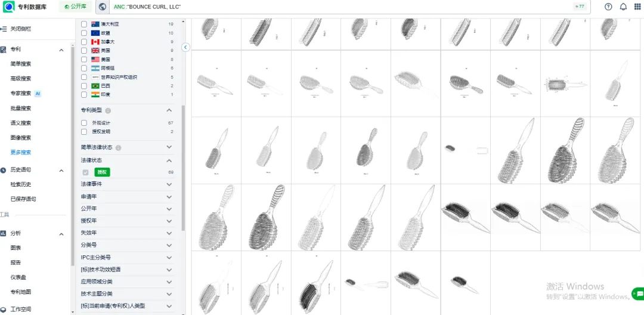Collapse the 法律状态 filter section
644x315 pixels.
(x=169, y=160)
